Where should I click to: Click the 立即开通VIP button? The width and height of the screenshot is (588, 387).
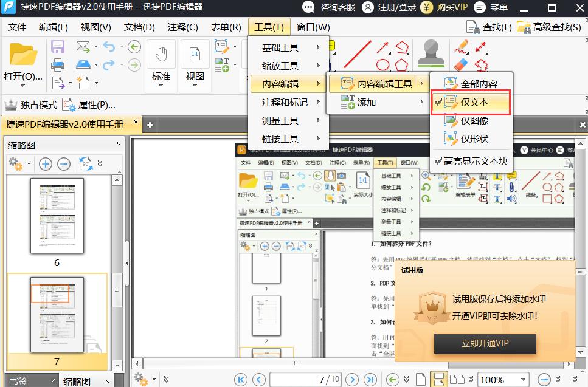pos(485,344)
